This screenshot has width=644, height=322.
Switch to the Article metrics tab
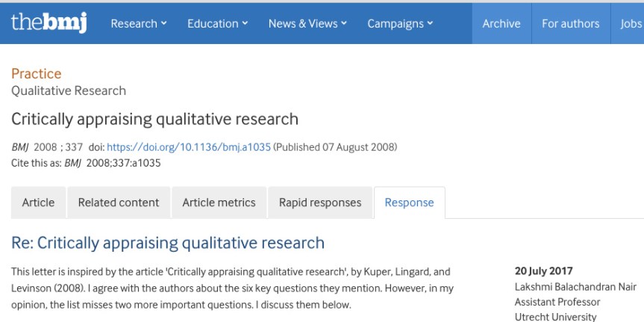(219, 202)
